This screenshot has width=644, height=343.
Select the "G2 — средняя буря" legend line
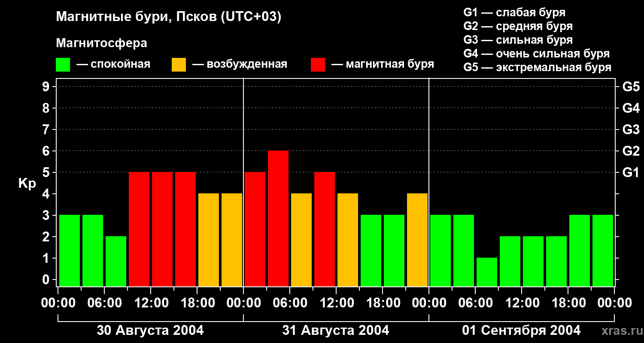[518, 26]
